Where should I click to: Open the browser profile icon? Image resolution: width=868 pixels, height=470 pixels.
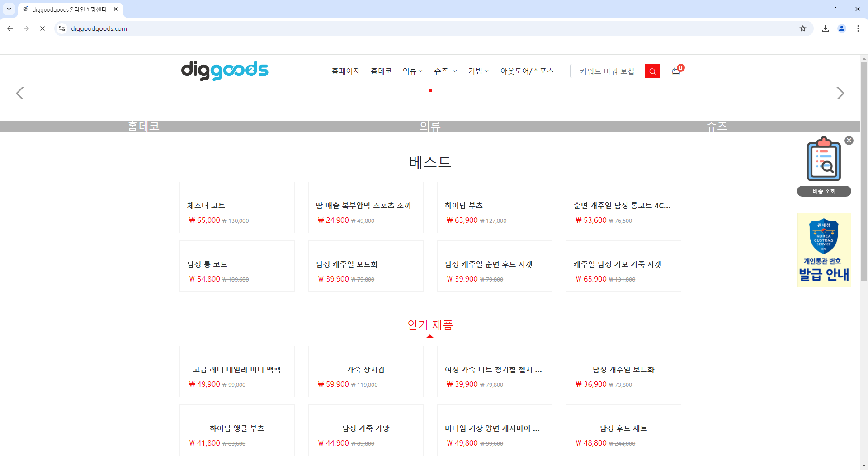click(x=842, y=28)
